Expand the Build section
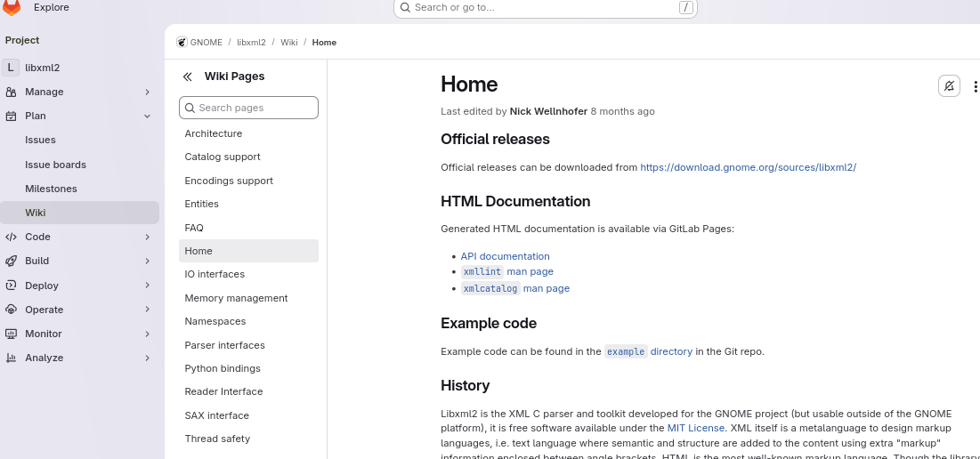Screen dimensions: 980x459 (148, 261)
